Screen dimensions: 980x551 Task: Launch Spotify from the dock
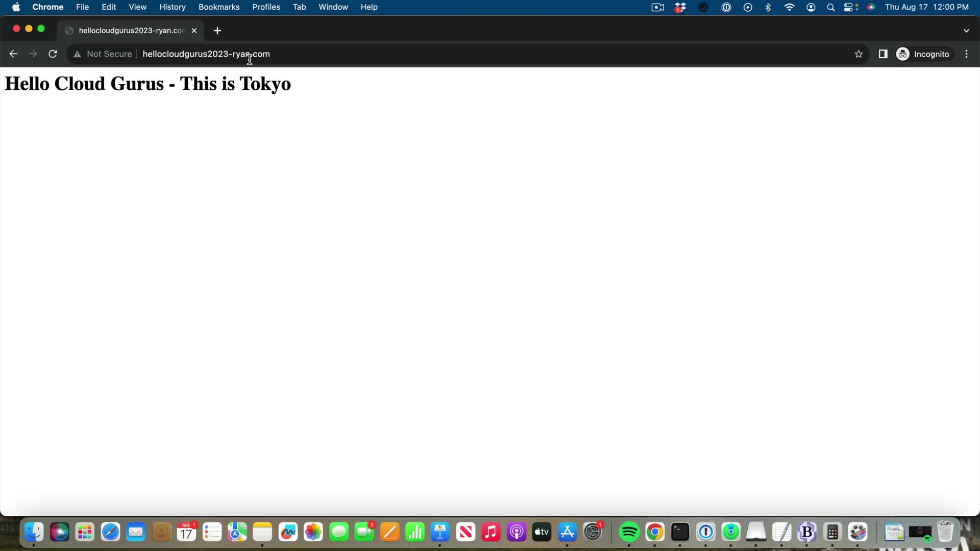[x=629, y=533]
